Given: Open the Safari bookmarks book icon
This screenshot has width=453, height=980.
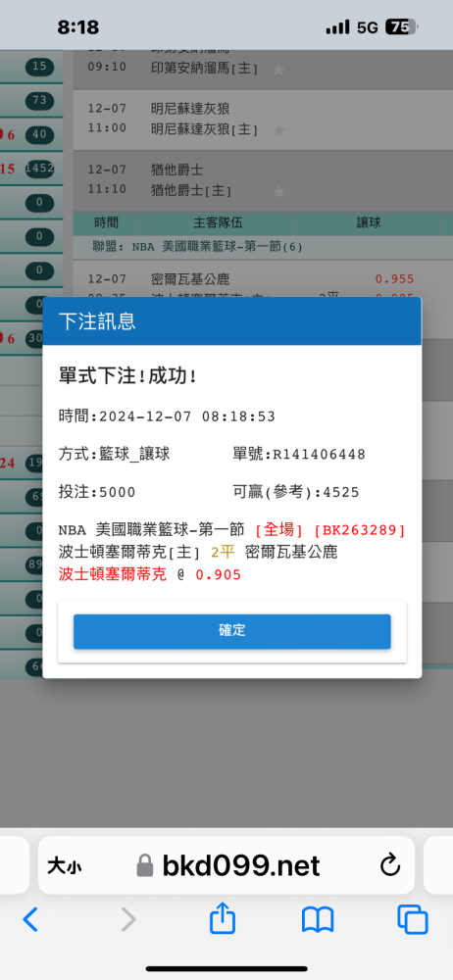Looking at the screenshot, I should pos(318,920).
